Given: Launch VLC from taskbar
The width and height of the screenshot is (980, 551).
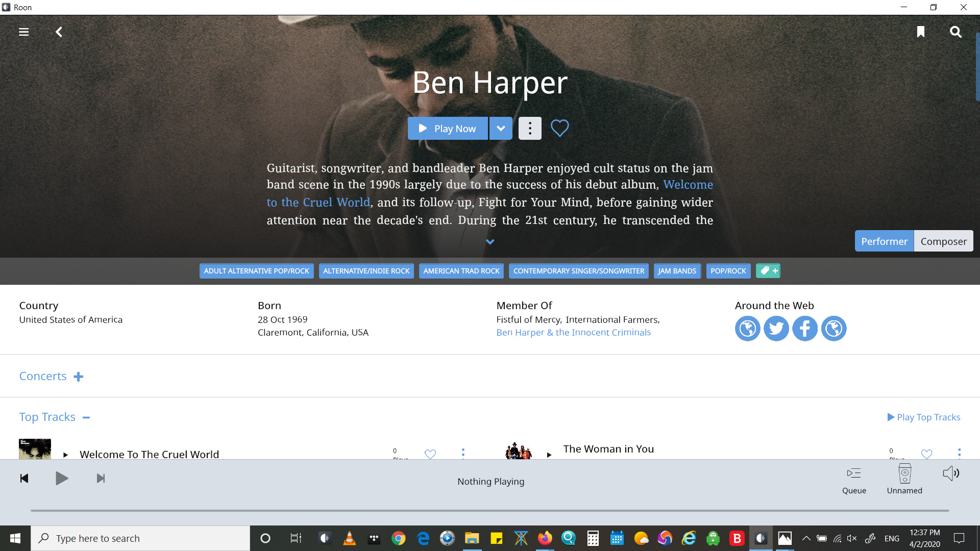Looking at the screenshot, I should point(349,538).
